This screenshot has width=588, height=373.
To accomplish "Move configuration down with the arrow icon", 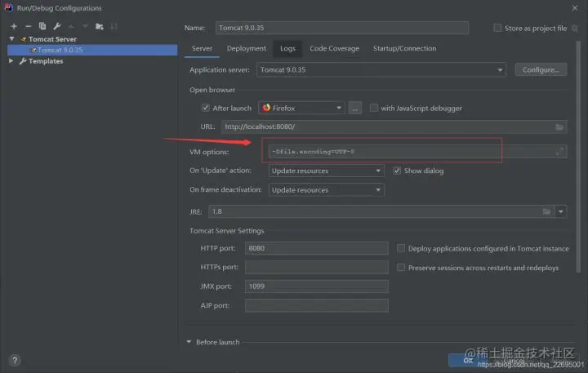I will pyautogui.click(x=85, y=26).
